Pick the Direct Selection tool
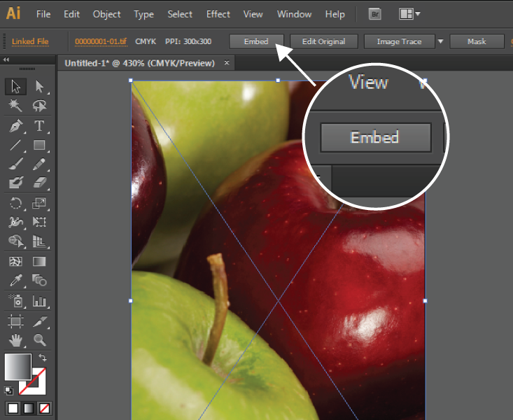The height and width of the screenshot is (420, 513). 39,86
